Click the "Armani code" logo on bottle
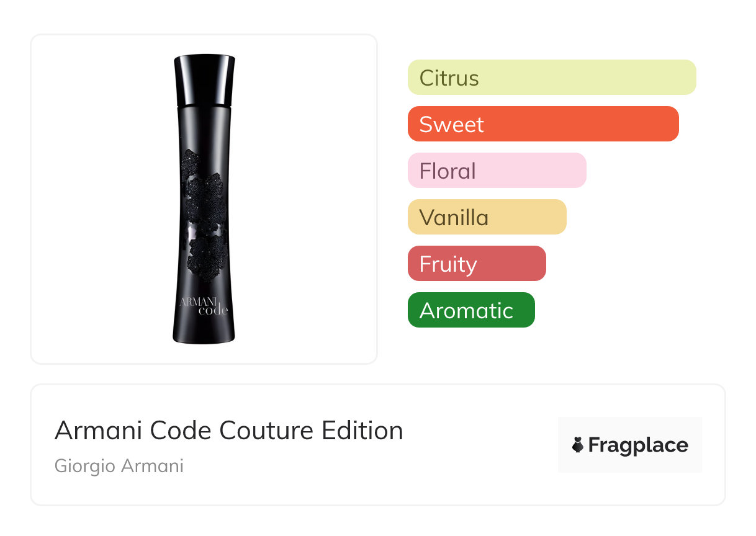 (204, 306)
